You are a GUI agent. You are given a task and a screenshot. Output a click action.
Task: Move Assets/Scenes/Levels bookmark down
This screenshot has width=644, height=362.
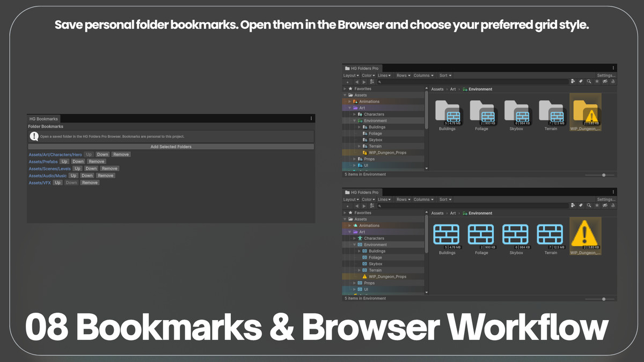click(x=91, y=168)
